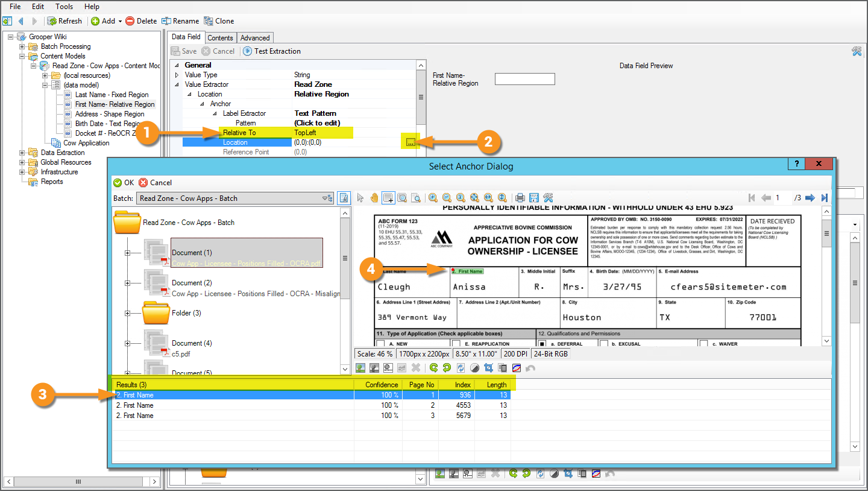This screenshot has width=868, height=491.
Task: Click the print document icon
Action: tap(520, 198)
